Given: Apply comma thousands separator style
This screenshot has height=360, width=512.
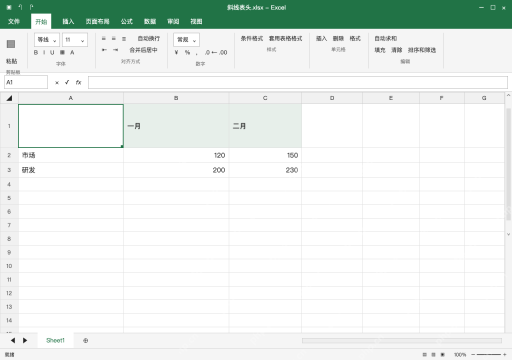Looking at the screenshot, I should click(x=197, y=53).
